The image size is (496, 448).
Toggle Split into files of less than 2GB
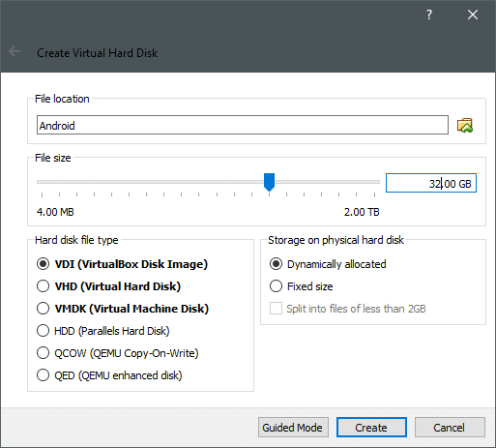(x=348, y=309)
